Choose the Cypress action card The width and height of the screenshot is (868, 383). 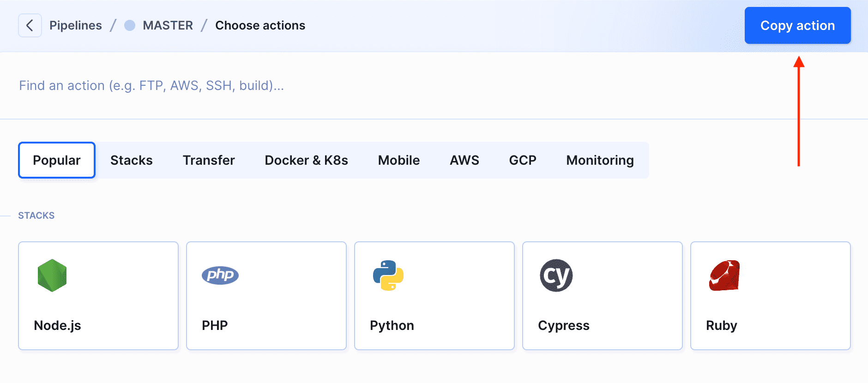(603, 296)
